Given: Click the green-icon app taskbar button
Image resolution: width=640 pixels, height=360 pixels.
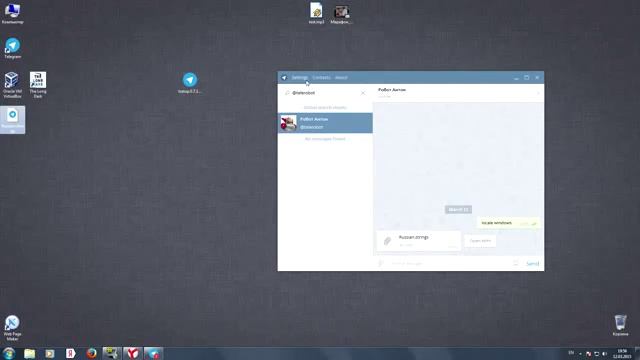Looking at the screenshot, I should point(111,353).
